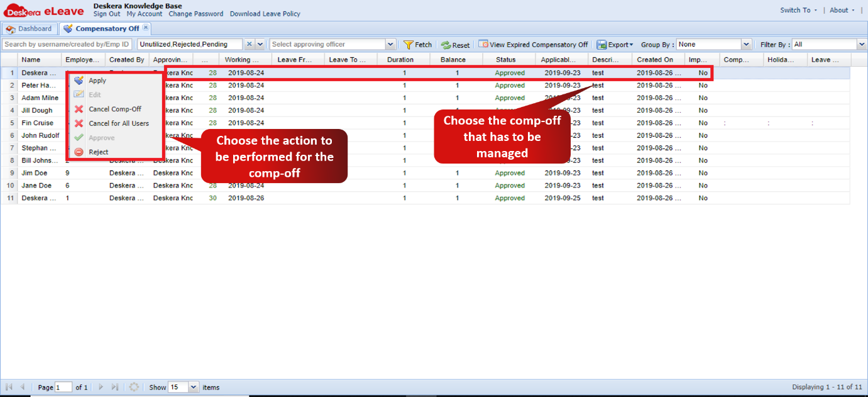This screenshot has width=868, height=397.
Task: Open the Group By dropdown
Action: tap(745, 45)
